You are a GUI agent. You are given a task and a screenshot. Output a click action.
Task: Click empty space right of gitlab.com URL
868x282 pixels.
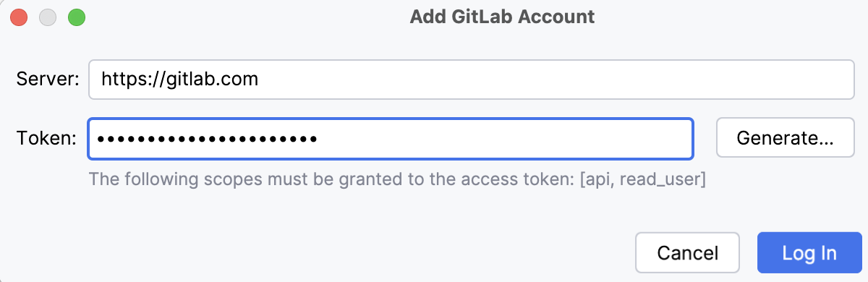556,79
